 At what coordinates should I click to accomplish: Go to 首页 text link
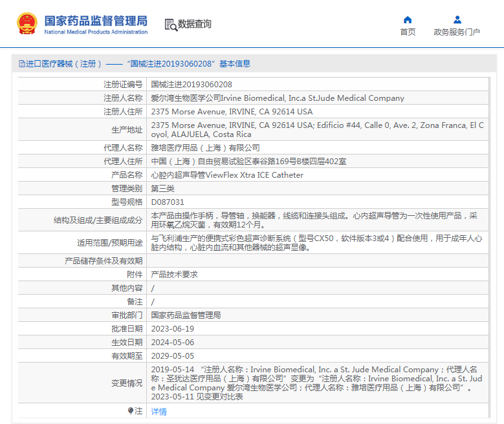[x=408, y=32]
